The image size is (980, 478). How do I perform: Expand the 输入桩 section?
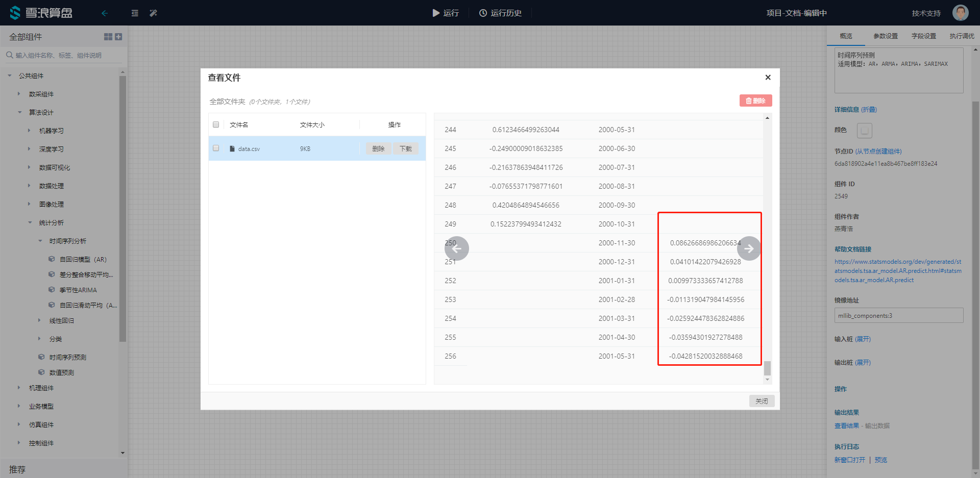point(863,339)
